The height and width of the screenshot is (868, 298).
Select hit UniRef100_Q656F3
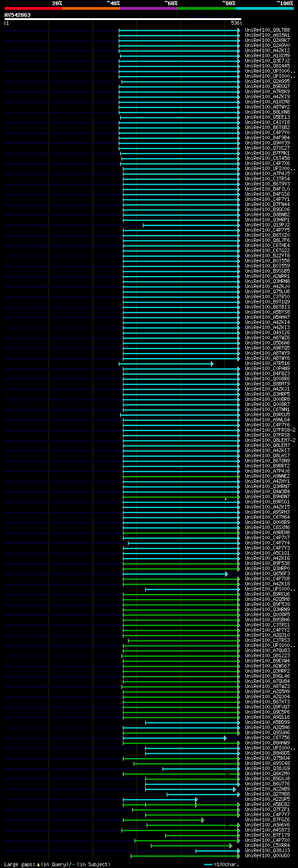267,574
